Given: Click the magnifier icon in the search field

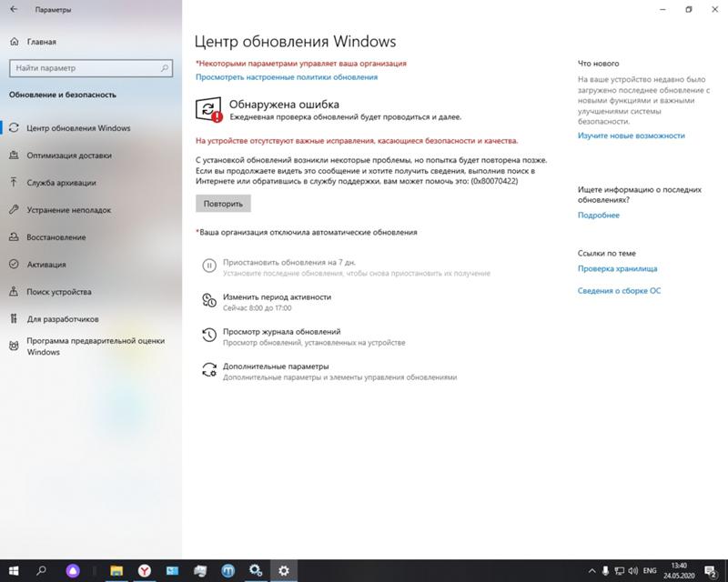Looking at the screenshot, I should coord(165,68).
